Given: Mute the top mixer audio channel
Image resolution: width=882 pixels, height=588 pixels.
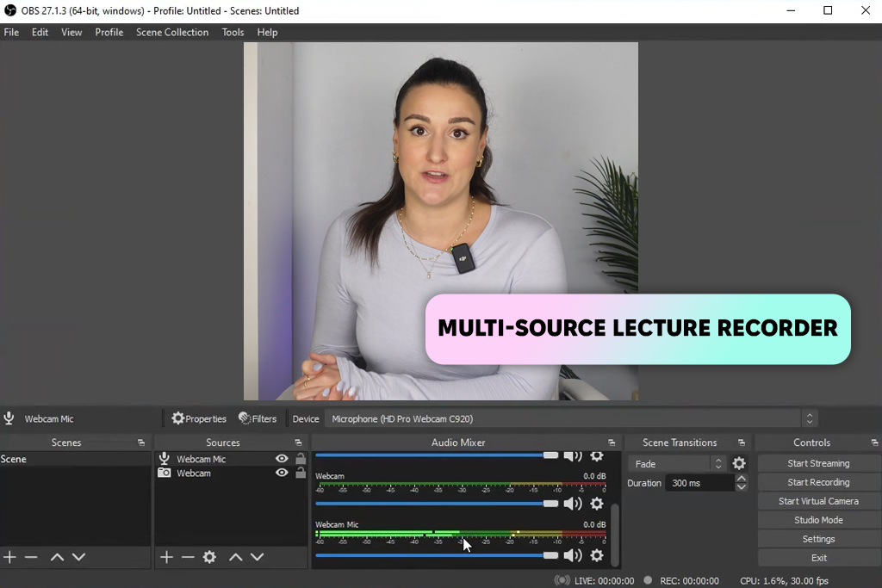Looking at the screenshot, I should pos(573,456).
